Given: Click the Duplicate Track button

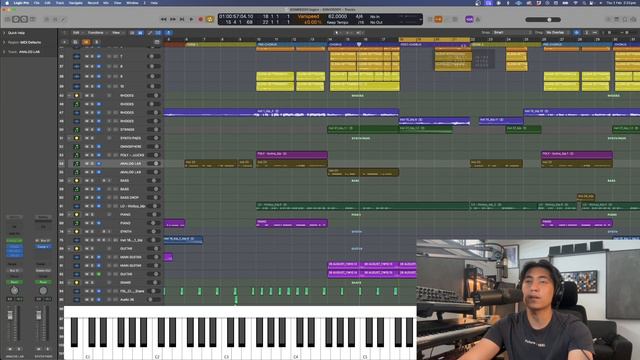Looking at the screenshot, I should click(75, 42).
